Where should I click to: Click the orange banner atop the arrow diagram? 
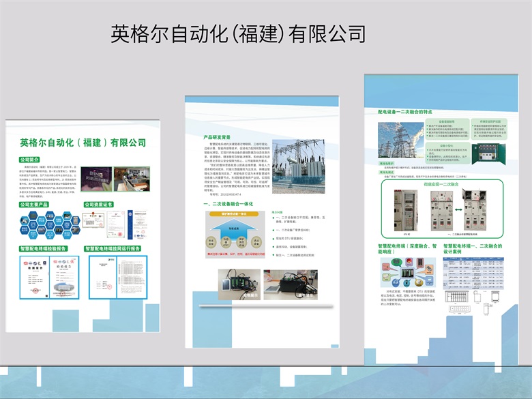point(234,214)
